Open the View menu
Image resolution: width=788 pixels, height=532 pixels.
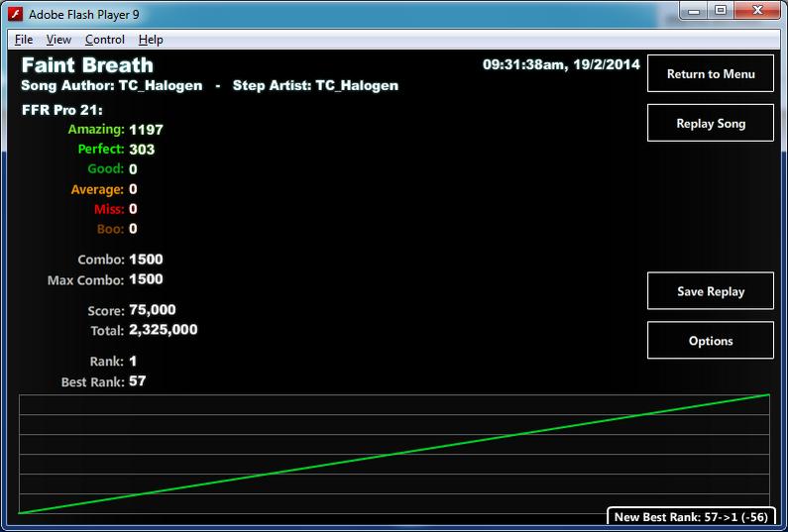tap(58, 40)
